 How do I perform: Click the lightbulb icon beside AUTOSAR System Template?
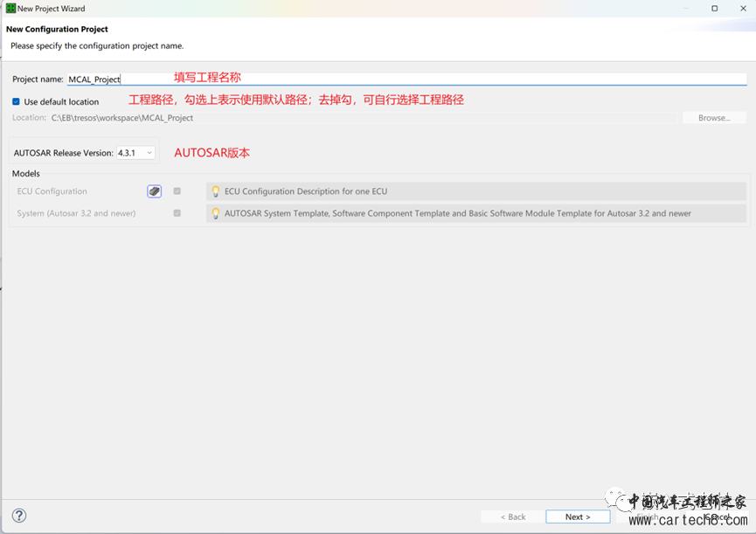click(x=216, y=213)
